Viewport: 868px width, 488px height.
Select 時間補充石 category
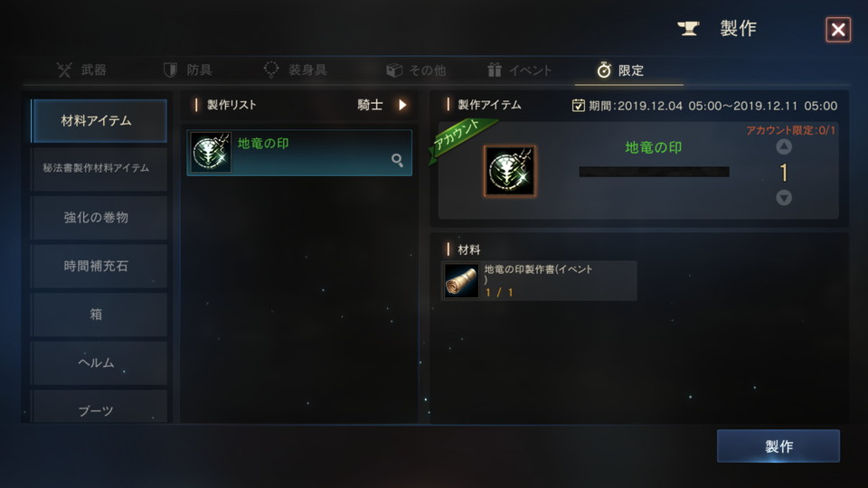(99, 266)
